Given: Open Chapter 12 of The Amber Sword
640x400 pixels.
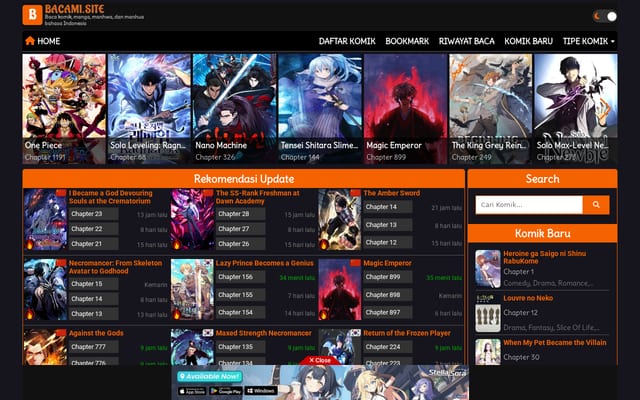Looking at the screenshot, I should click(x=388, y=242).
